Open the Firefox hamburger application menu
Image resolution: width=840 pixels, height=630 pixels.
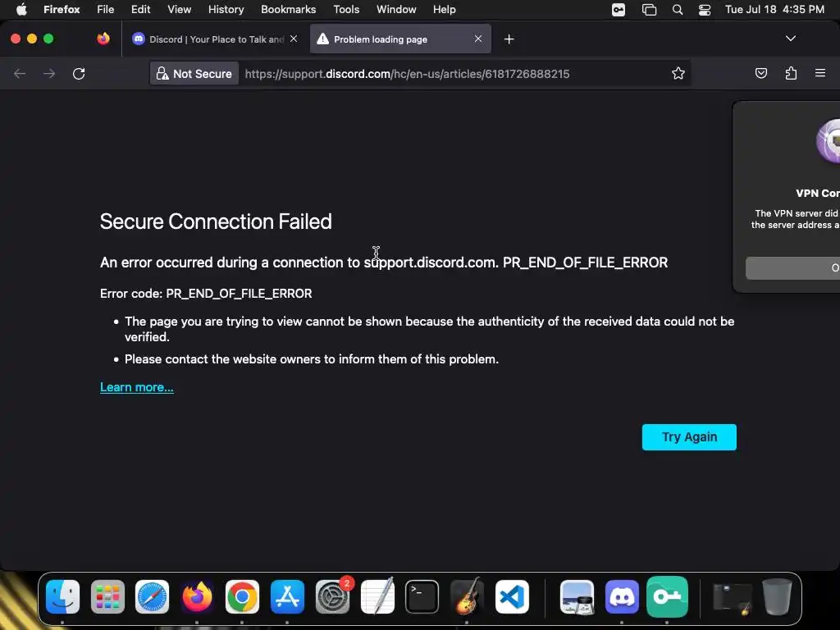(820, 73)
